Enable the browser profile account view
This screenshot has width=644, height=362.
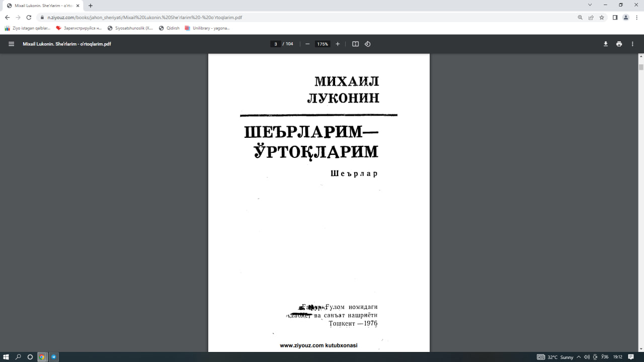(x=625, y=17)
